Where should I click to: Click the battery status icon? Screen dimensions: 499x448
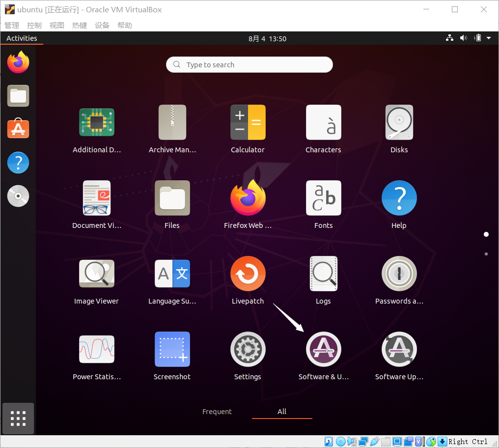477,38
